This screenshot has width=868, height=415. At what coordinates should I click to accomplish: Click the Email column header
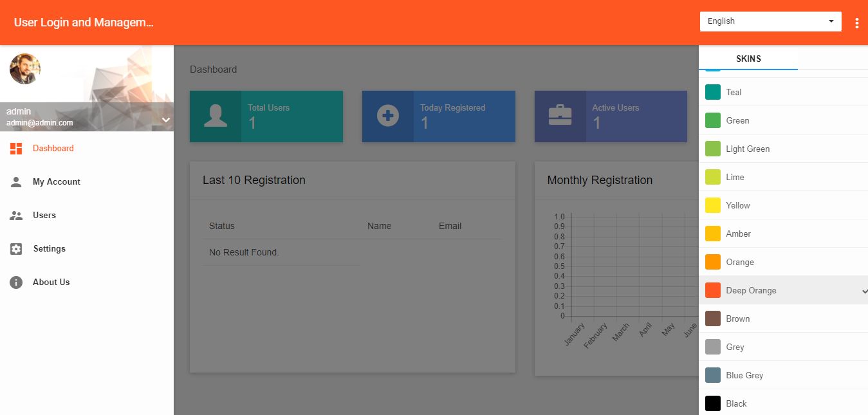point(450,226)
